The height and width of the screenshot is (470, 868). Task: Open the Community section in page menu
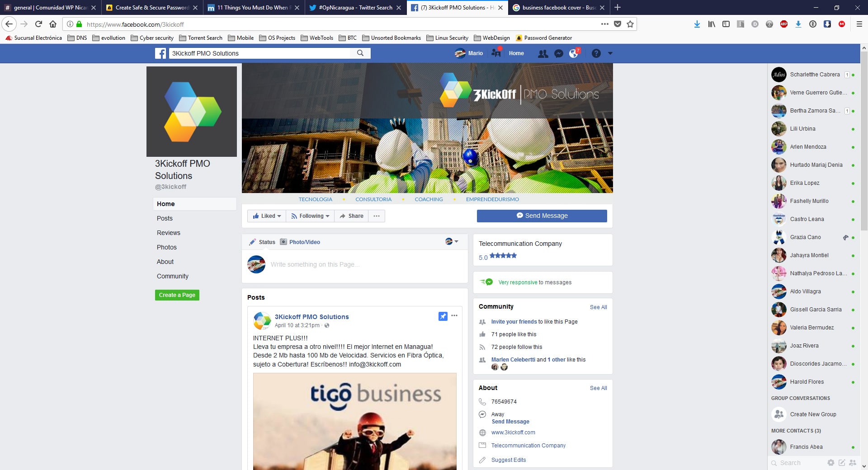[173, 276]
